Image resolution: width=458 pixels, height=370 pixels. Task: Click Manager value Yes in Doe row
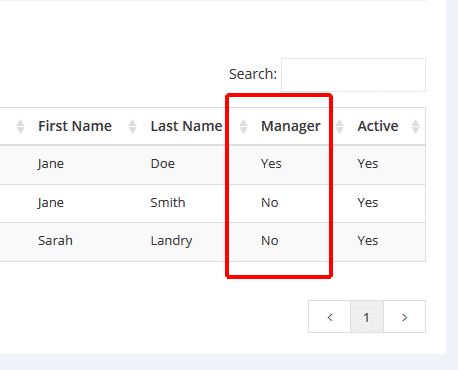click(271, 164)
